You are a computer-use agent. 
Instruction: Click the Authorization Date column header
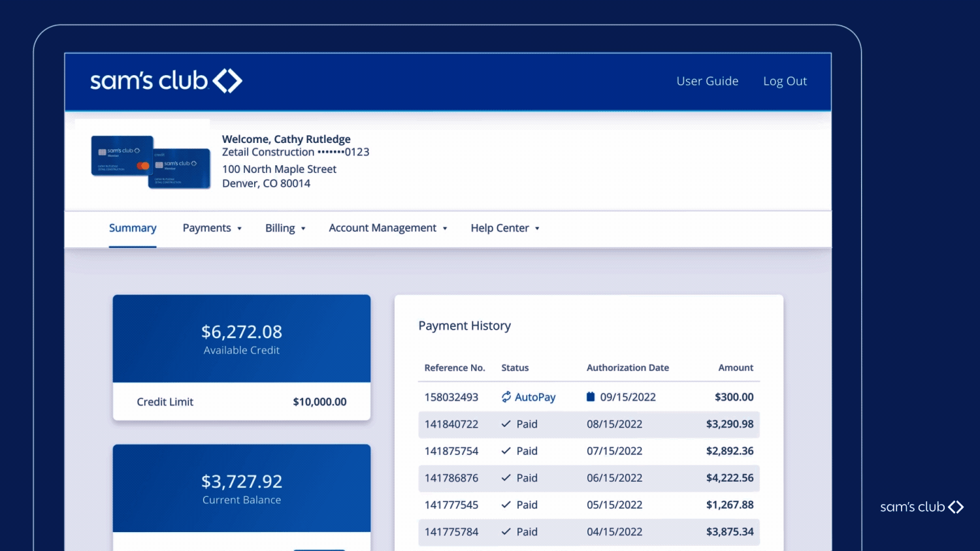(628, 368)
